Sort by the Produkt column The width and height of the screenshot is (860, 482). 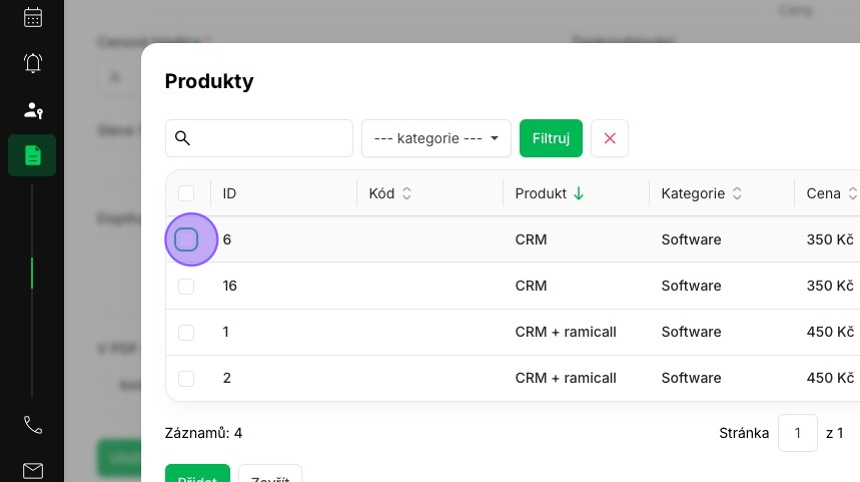(549, 193)
